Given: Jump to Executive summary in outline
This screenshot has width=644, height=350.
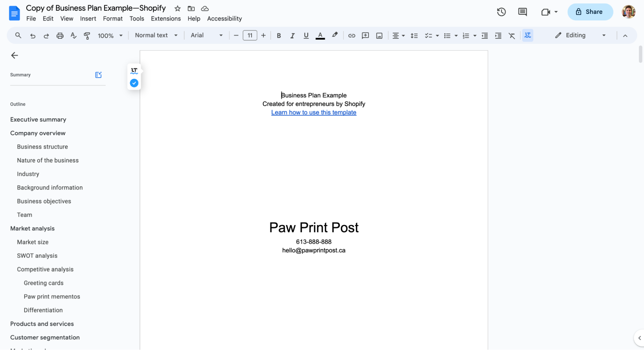Looking at the screenshot, I should coord(38,119).
